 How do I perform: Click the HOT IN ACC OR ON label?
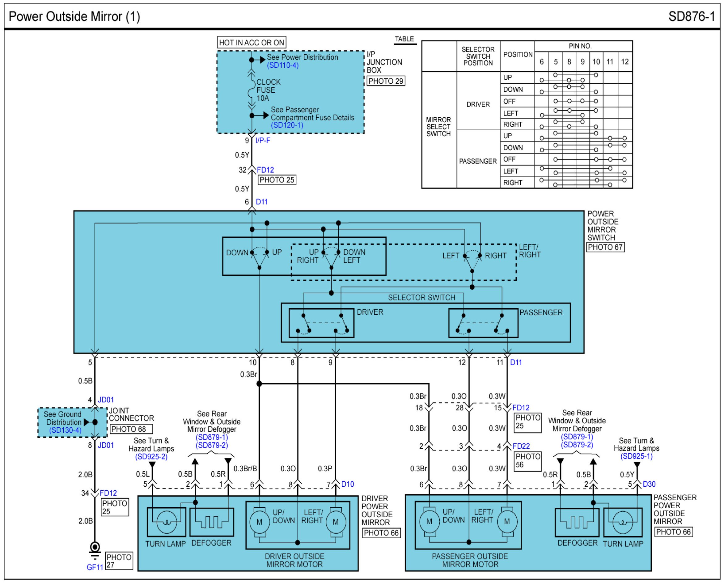tap(252, 43)
